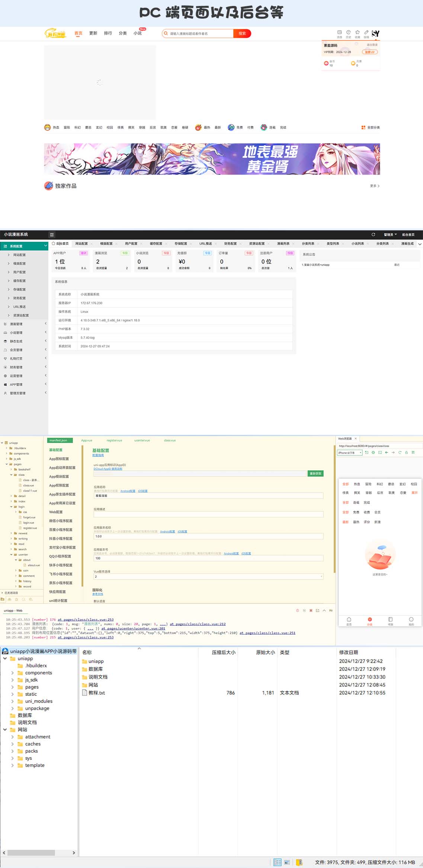Switch to the App.vue editor tab

87,441
